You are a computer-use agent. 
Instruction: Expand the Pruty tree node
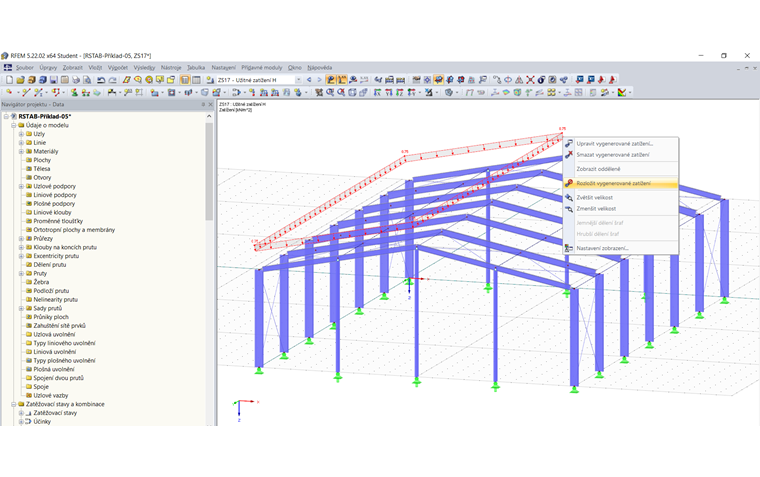[x=21, y=273]
